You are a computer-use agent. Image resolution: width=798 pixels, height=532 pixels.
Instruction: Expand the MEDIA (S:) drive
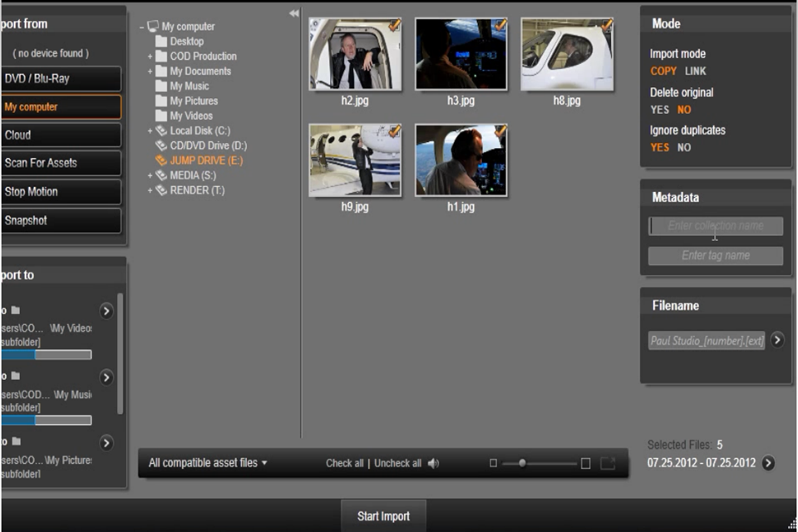click(x=150, y=175)
